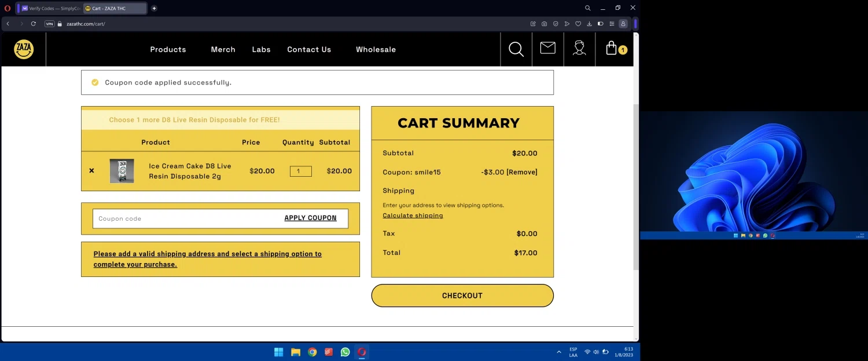Toggle the battery saver icon
This screenshot has height=361, width=868.
point(601,24)
